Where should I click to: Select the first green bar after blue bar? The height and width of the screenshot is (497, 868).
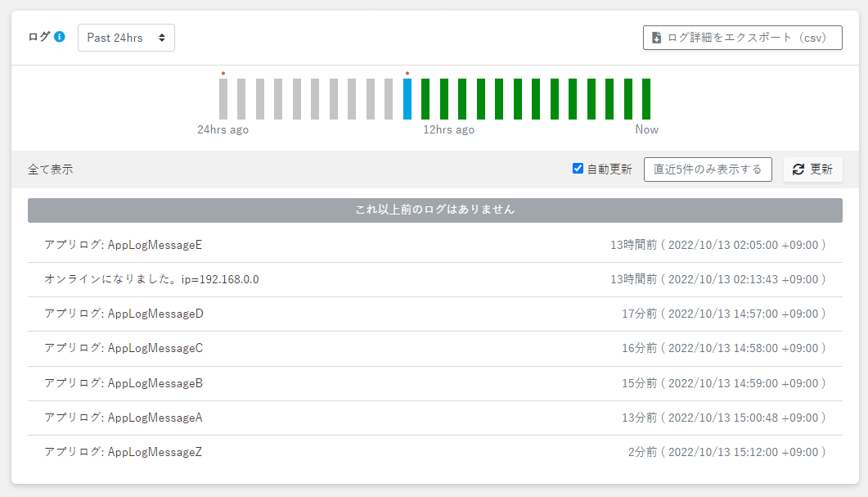click(425, 99)
